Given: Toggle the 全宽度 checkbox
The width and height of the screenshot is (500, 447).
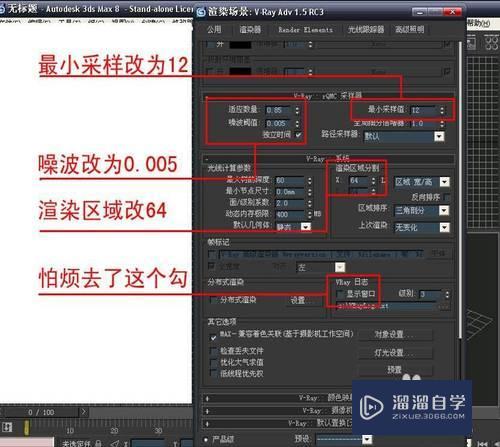Looking at the screenshot, I should pyautogui.click(x=211, y=266).
